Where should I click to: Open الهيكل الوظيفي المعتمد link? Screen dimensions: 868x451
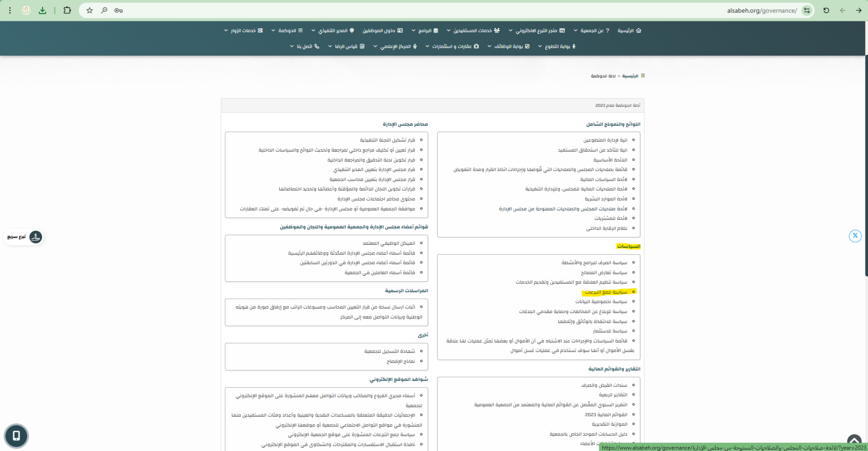click(x=389, y=243)
